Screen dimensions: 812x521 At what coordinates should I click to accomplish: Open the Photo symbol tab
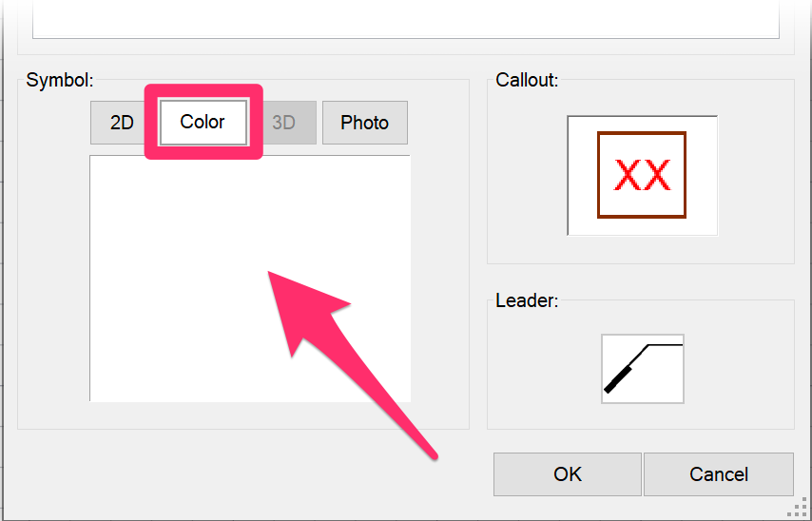[364, 123]
